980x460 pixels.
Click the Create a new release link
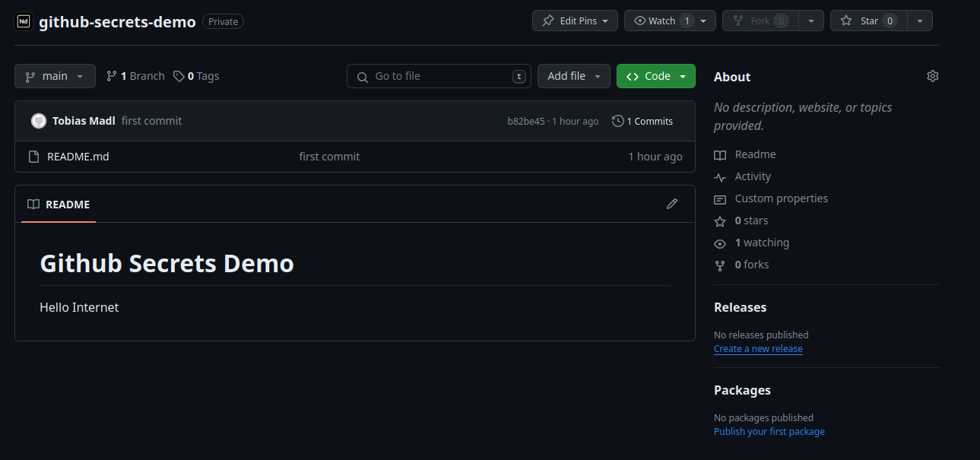[758, 348]
